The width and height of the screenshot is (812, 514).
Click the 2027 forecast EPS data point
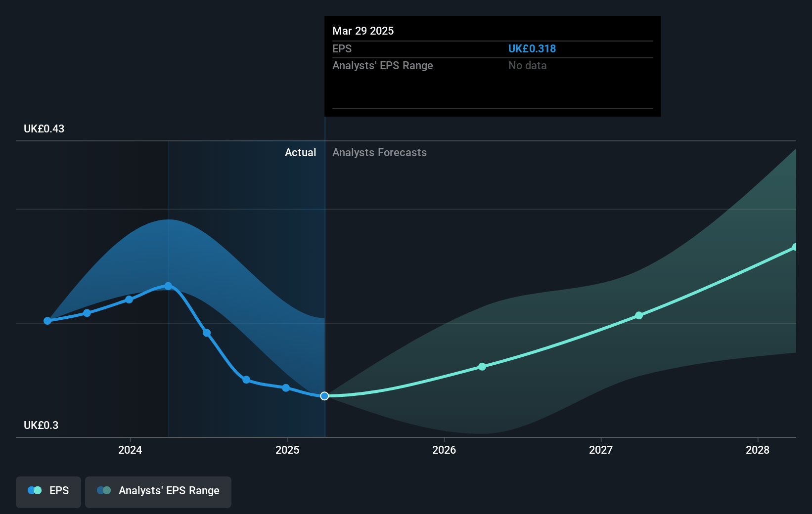639,315
